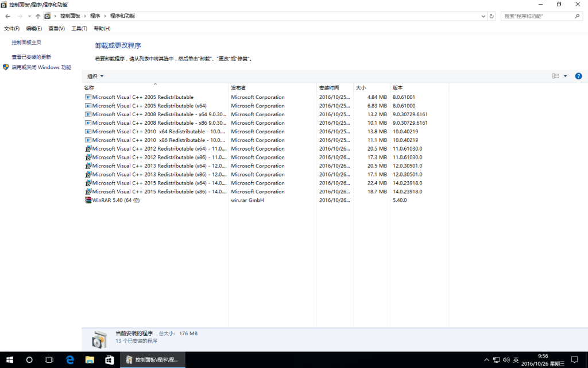This screenshot has width=588, height=368.
Task: Click 程序和功能 in breadcrumb path
Action: [122, 16]
